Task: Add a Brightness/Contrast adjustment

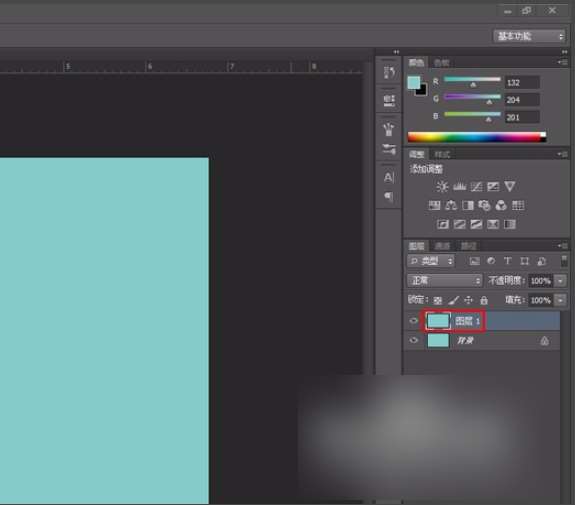Action: pos(442,187)
